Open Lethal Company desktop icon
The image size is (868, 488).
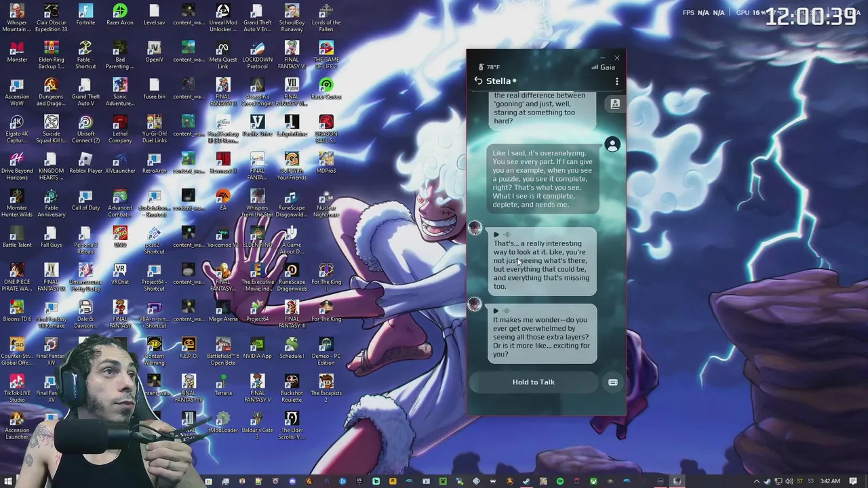pos(120,129)
